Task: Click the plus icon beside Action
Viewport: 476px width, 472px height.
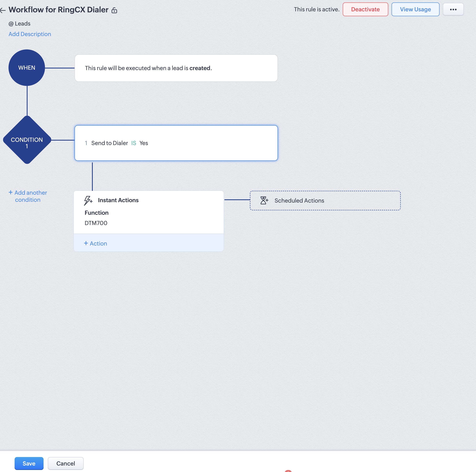Action: click(86, 243)
